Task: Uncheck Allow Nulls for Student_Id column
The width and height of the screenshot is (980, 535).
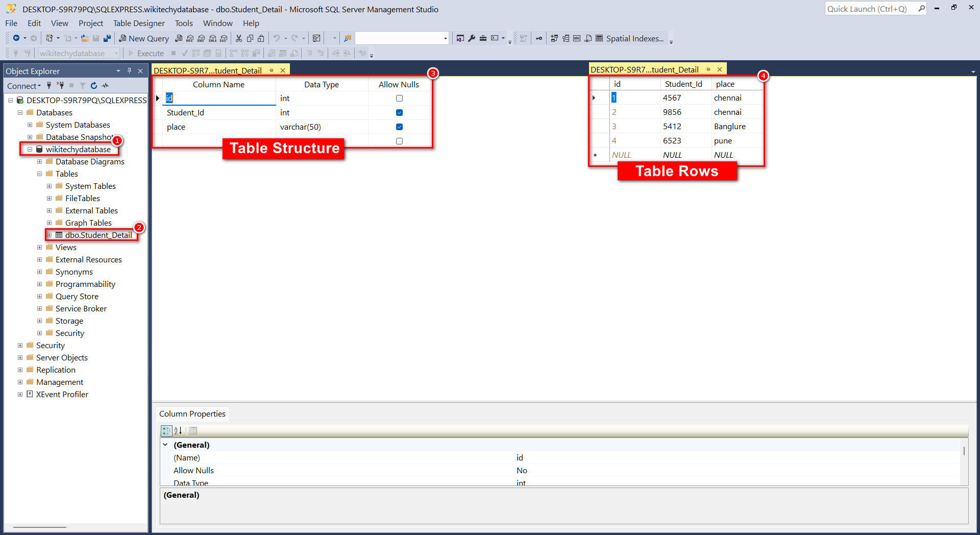Action: click(399, 112)
